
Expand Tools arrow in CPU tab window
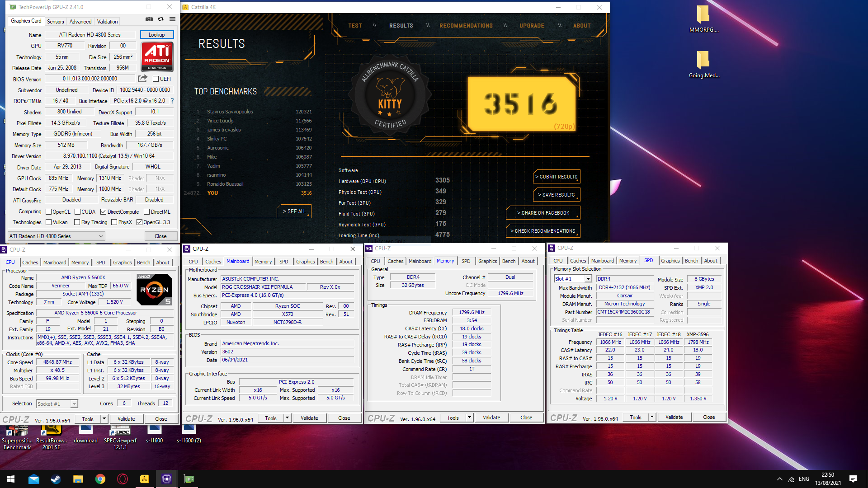pyautogui.click(x=104, y=419)
